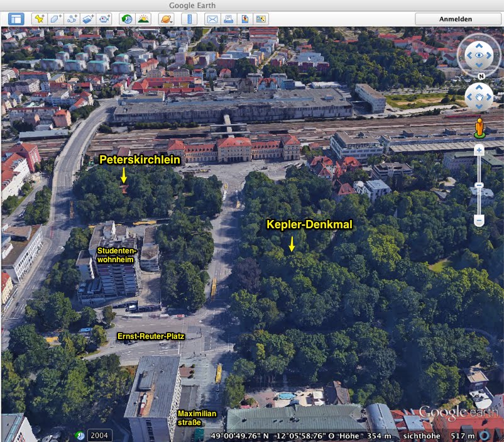Image resolution: width=504 pixels, height=442 pixels.
Task: Email the current view
Action: pyautogui.click(x=212, y=19)
